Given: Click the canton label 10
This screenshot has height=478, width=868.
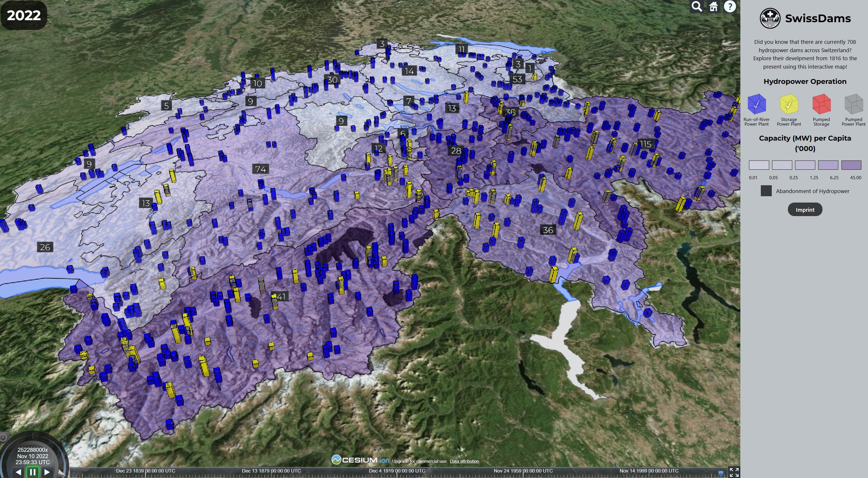Looking at the screenshot, I should [258, 83].
